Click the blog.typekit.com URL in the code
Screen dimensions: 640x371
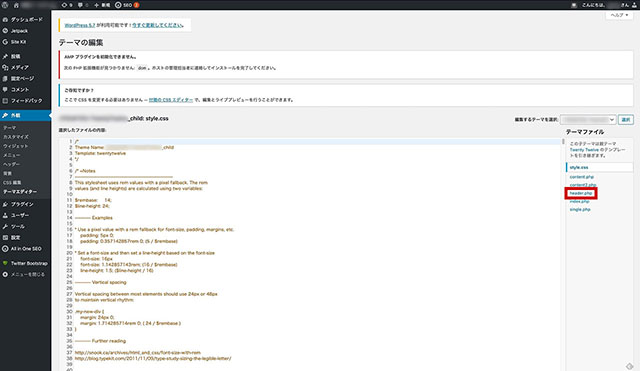153,358
